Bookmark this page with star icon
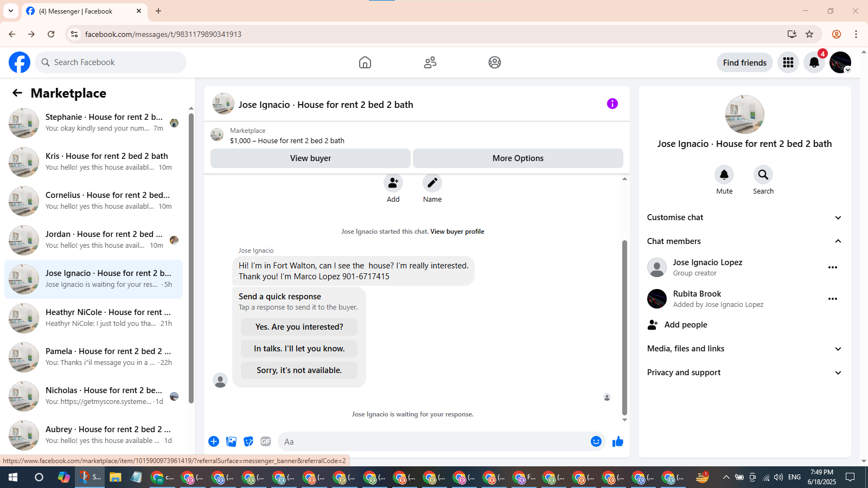868x488 pixels. point(809,34)
